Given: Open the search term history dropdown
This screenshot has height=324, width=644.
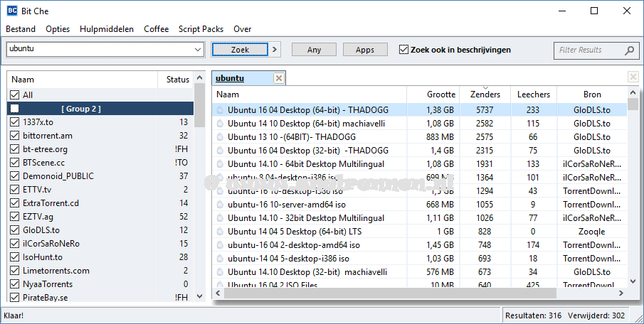Looking at the screenshot, I should [x=198, y=50].
